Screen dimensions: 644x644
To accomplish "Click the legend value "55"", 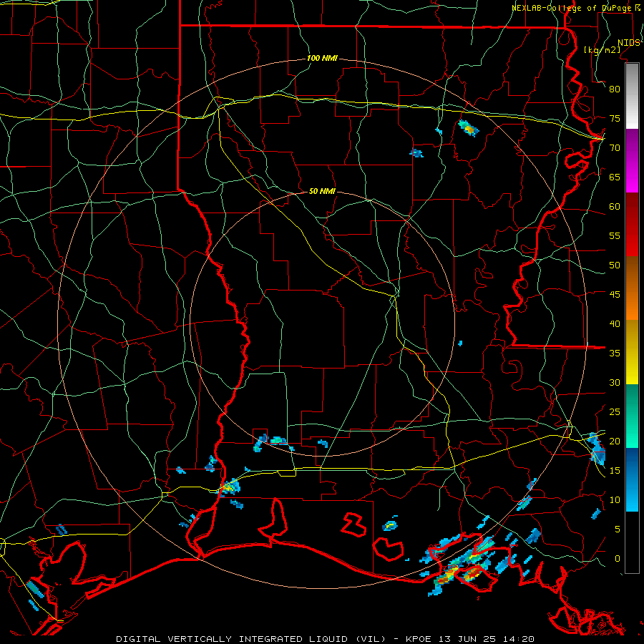I will coord(615,235).
